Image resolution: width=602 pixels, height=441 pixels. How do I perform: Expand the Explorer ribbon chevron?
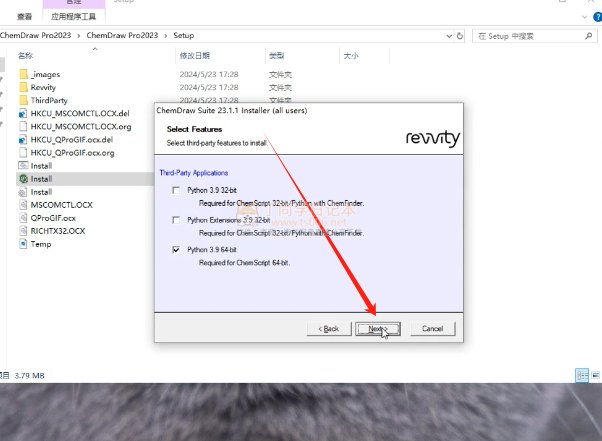tap(584, 17)
